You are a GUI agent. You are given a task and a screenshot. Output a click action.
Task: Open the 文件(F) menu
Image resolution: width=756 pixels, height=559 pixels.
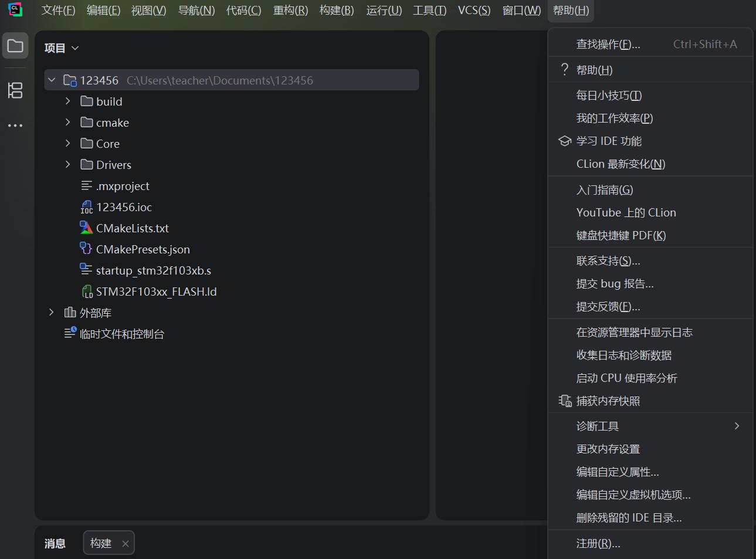(x=59, y=11)
